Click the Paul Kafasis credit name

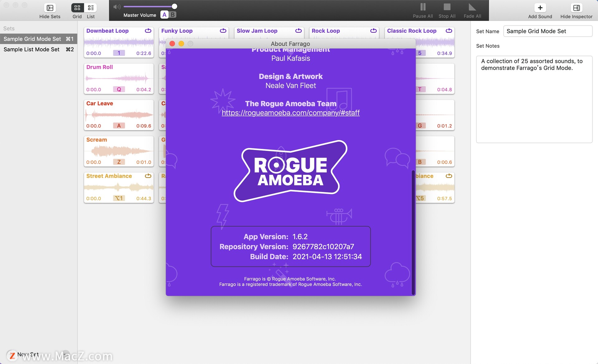point(291,58)
